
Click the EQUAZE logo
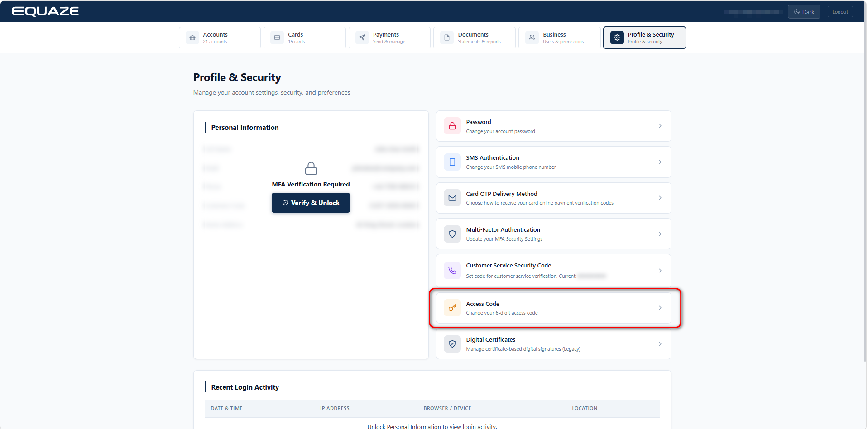click(45, 11)
